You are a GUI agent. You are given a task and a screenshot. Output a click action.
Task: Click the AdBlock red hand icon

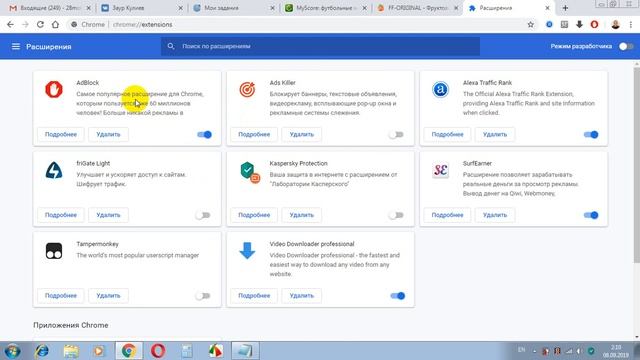coord(54,89)
